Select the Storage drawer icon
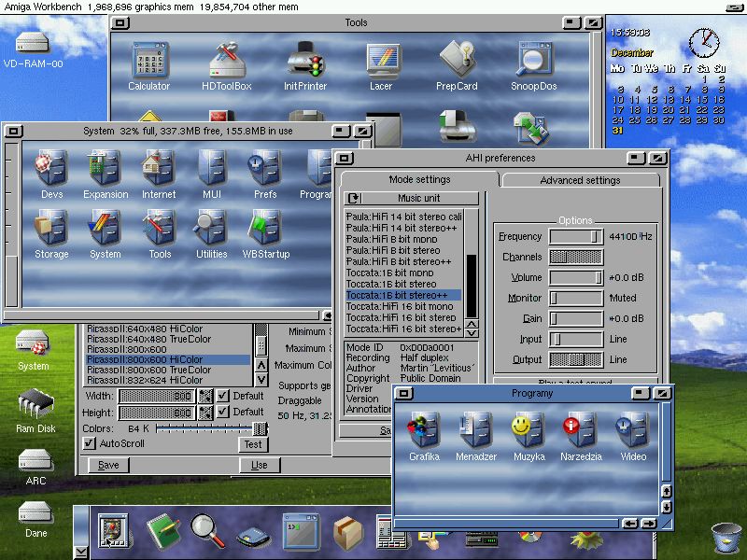The image size is (747, 560). (51, 228)
